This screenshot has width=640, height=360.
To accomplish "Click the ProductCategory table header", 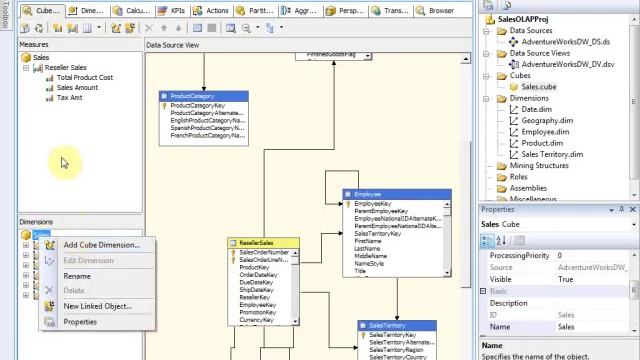I will click(x=204, y=96).
